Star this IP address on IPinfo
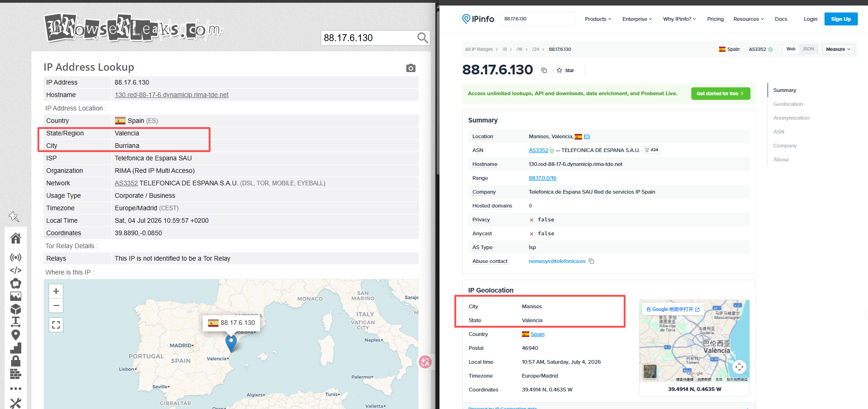 pyautogui.click(x=565, y=70)
